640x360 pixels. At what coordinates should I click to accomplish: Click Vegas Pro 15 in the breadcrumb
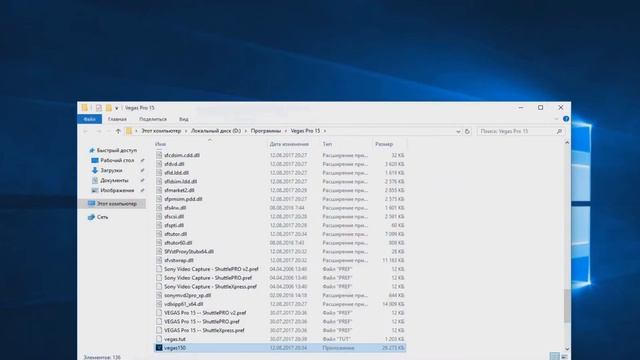pos(305,131)
